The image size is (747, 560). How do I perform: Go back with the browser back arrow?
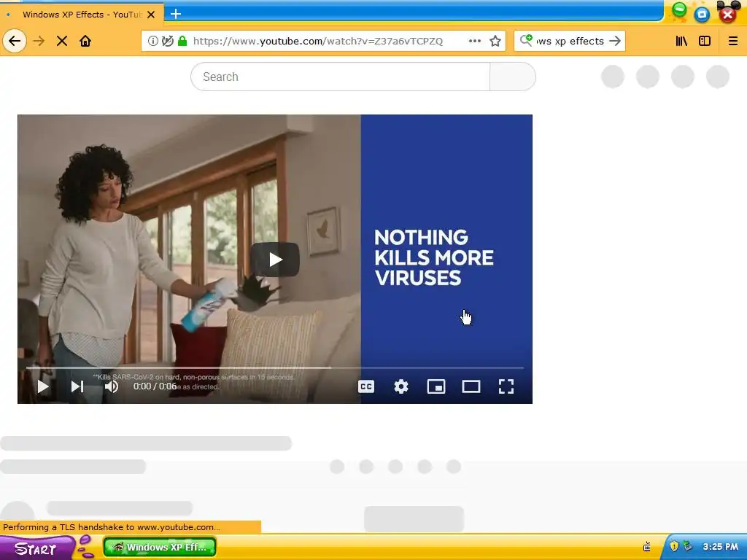(15, 41)
